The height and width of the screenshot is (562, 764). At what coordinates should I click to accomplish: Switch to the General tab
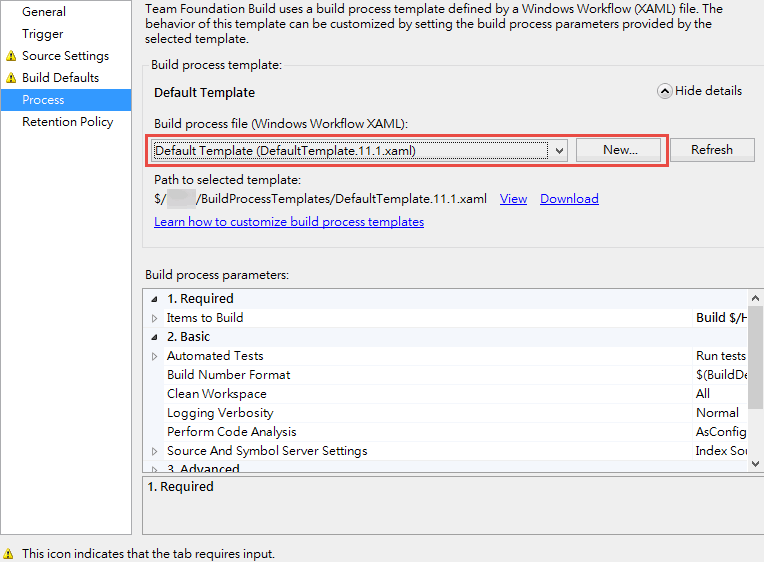pyautogui.click(x=44, y=12)
